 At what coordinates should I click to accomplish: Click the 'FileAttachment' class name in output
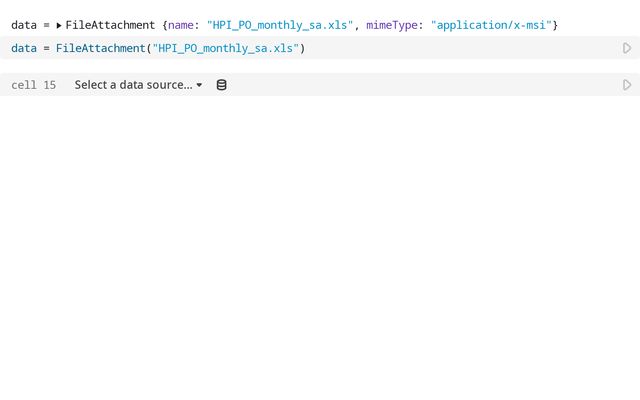(110, 25)
